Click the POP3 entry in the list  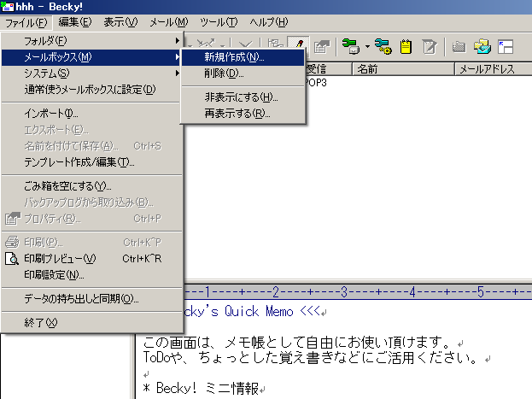316,83
